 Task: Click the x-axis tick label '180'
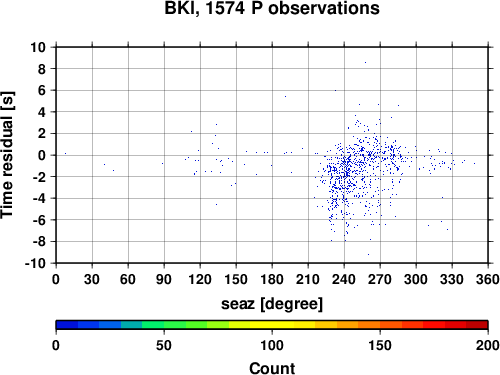[272, 279]
